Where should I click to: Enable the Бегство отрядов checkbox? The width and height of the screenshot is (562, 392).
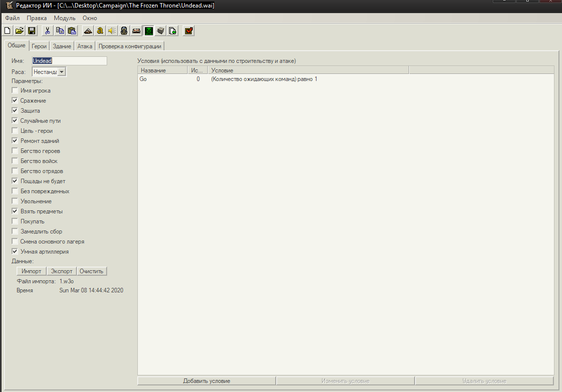[15, 171]
